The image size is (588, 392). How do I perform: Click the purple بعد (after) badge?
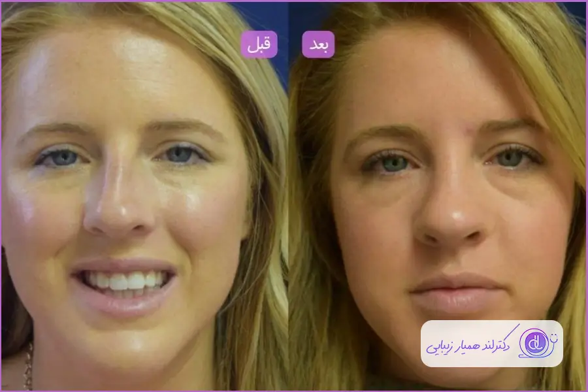coord(318,44)
